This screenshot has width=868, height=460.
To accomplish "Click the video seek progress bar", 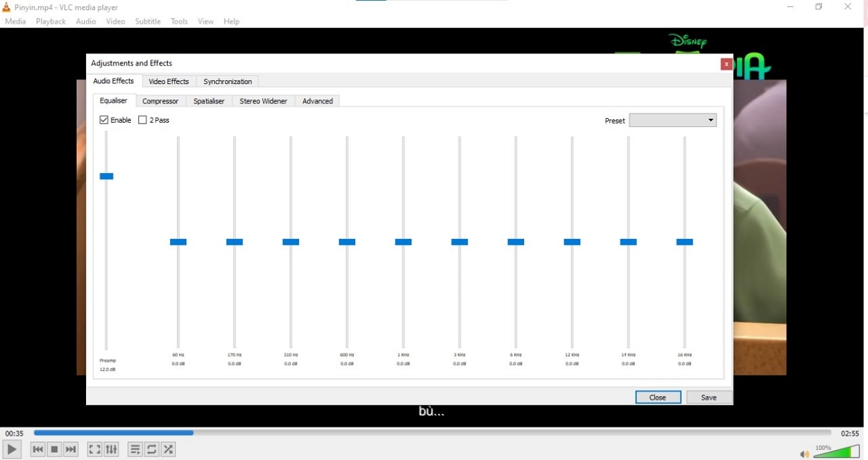I will pos(433,433).
